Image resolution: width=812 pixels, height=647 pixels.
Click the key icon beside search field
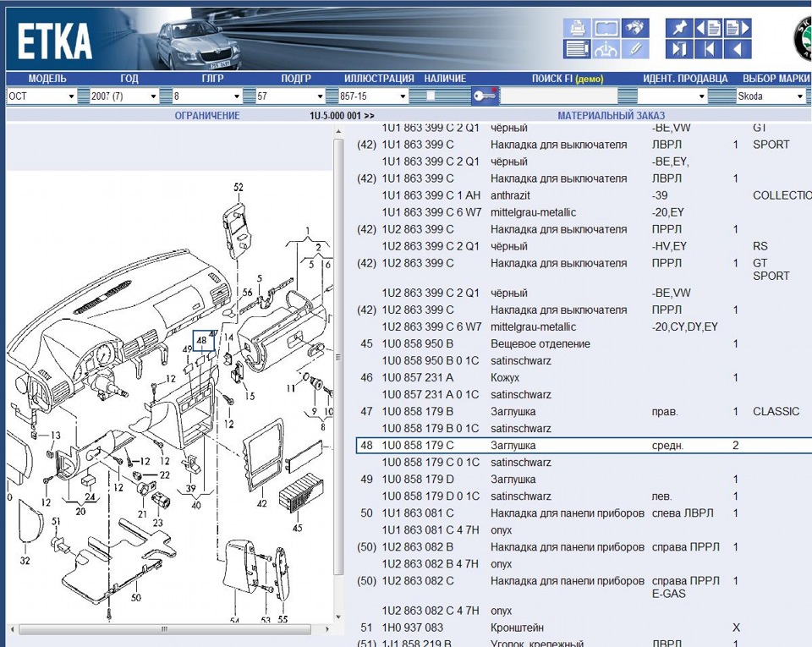[x=485, y=96]
